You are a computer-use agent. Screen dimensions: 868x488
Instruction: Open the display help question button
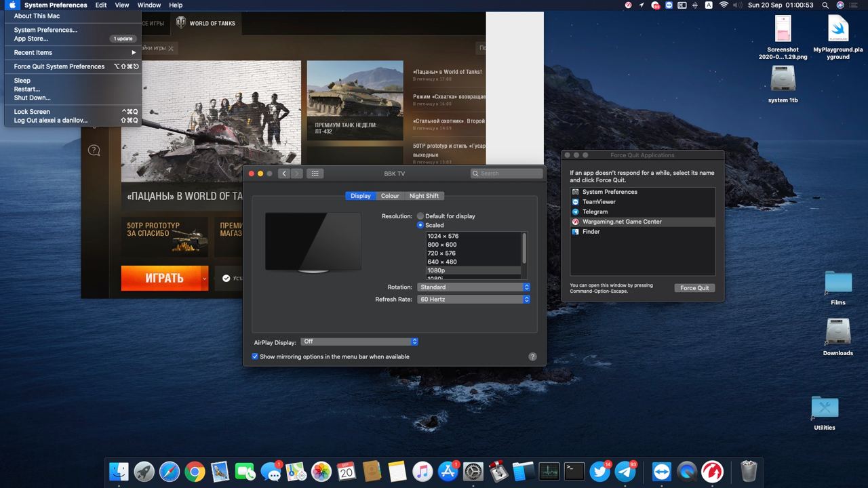pos(532,357)
